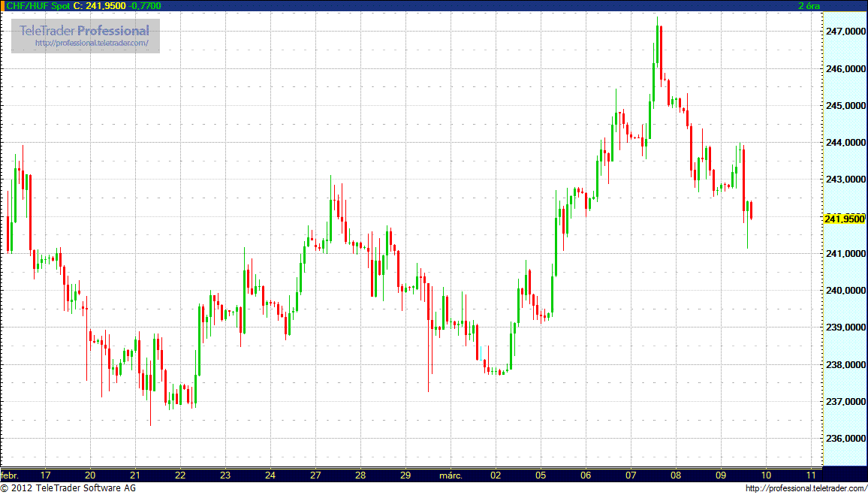Image resolution: width=868 pixels, height=495 pixels.
Task: Click the 236,0000 price axis label
Action: point(845,439)
